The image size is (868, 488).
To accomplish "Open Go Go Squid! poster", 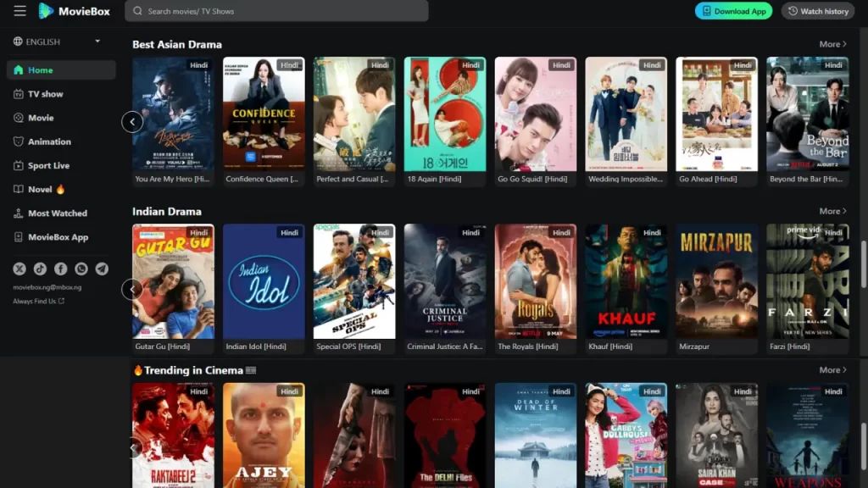I will 536,114.
